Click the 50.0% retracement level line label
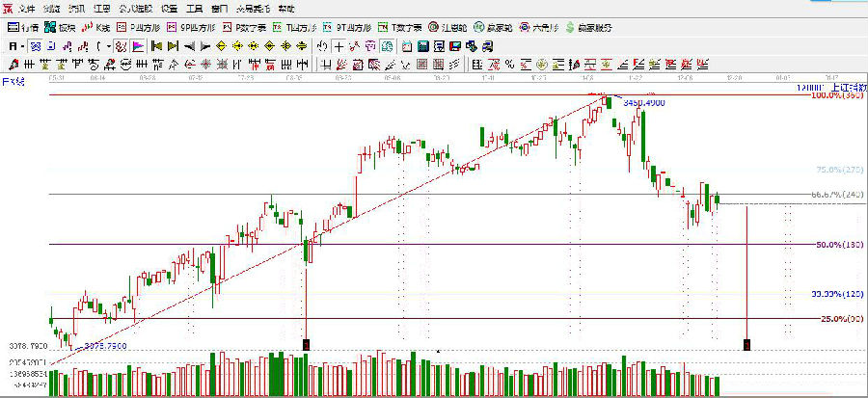868x398 pixels. [829, 245]
